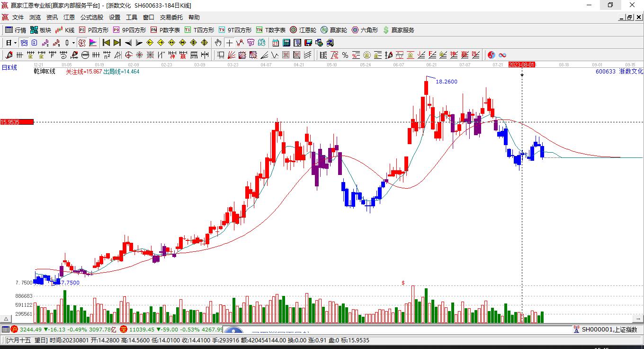Open the P四方形 tool
Viewport: 644px width, 349px height.
tap(94, 30)
